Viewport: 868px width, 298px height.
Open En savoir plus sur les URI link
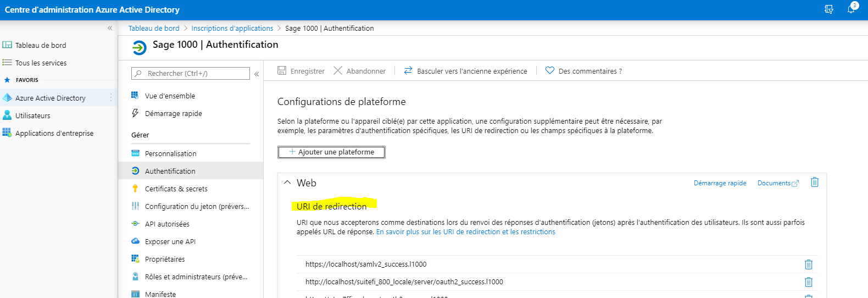coord(466,232)
